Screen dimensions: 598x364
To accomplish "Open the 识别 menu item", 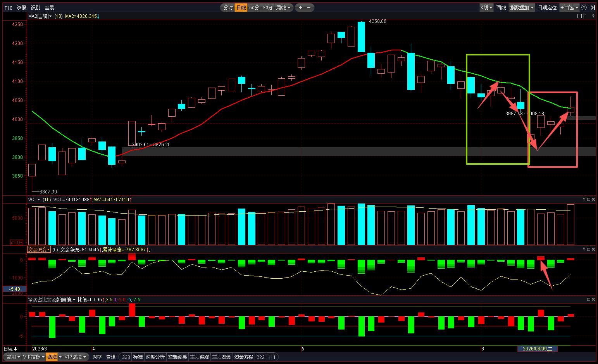I will point(36,8).
